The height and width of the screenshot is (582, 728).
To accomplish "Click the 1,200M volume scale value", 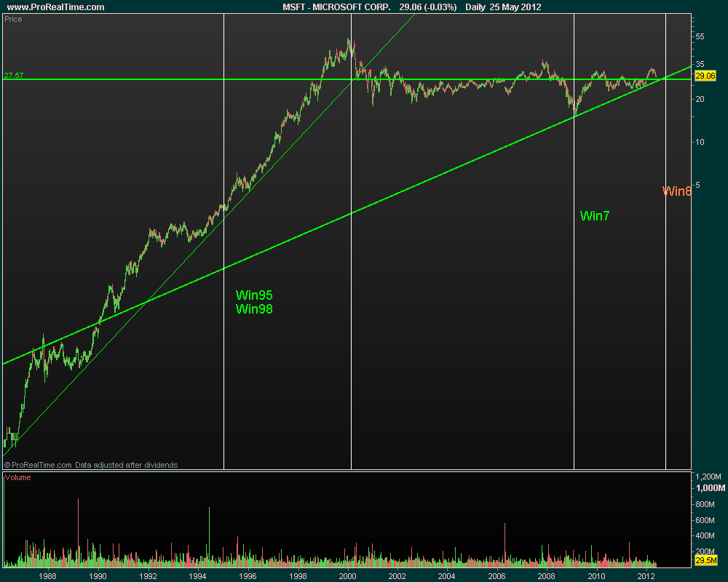I will [x=708, y=477].
